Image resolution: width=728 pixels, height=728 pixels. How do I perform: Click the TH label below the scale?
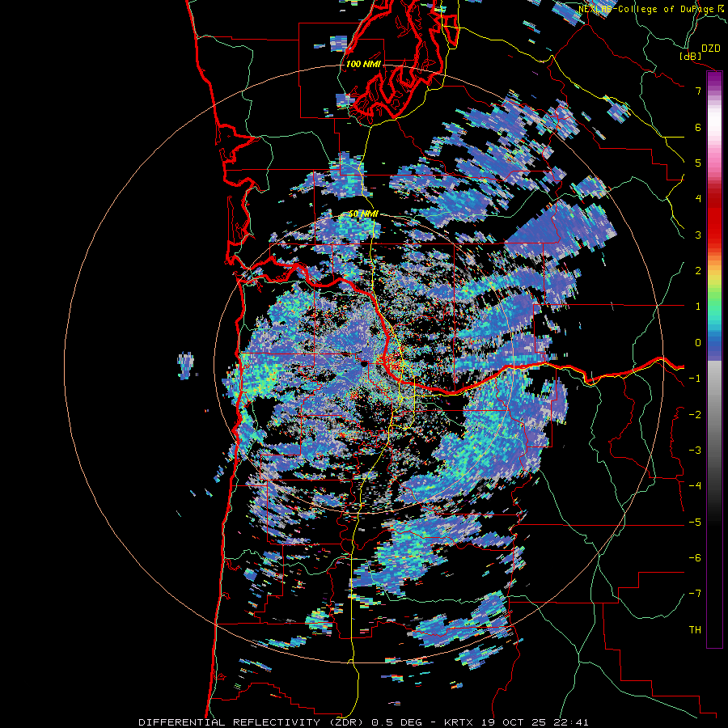(695, 630)
